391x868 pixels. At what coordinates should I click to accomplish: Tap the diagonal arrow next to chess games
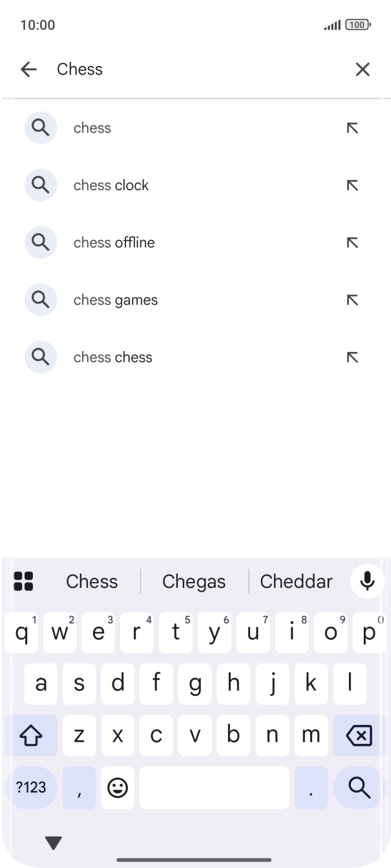352,299
